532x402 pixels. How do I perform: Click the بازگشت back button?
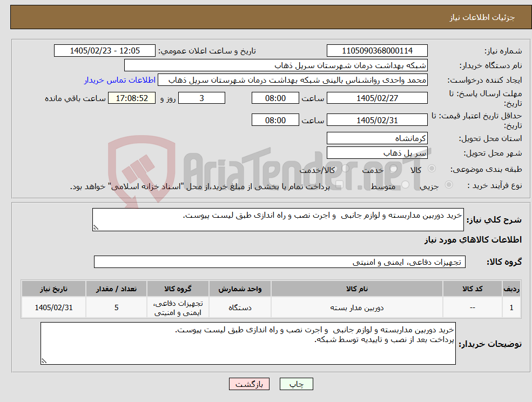point(249,384)
